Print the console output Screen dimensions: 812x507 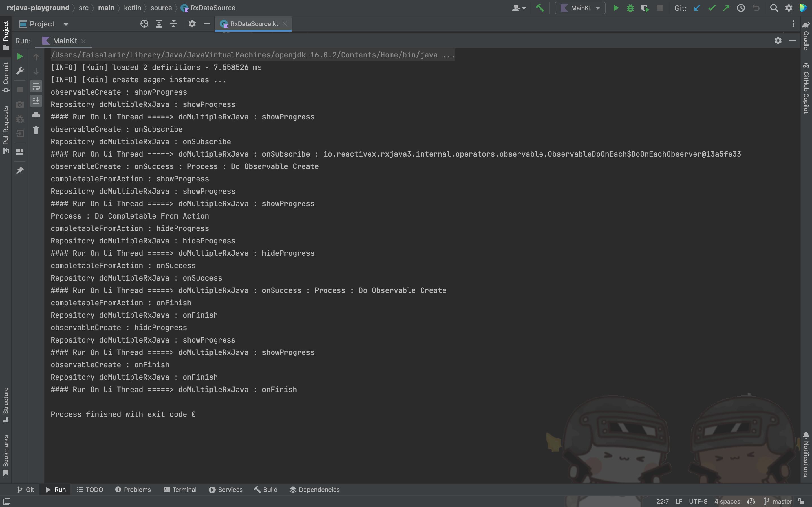tap(36, 116)
